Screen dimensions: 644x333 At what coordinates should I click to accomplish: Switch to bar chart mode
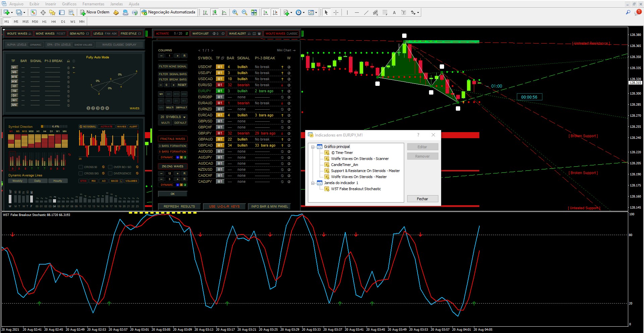tap(205, 12)
